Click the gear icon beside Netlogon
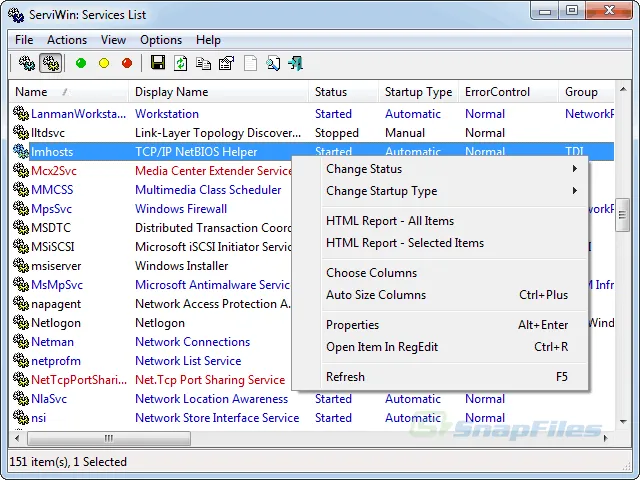 click(x=20, y=322)
